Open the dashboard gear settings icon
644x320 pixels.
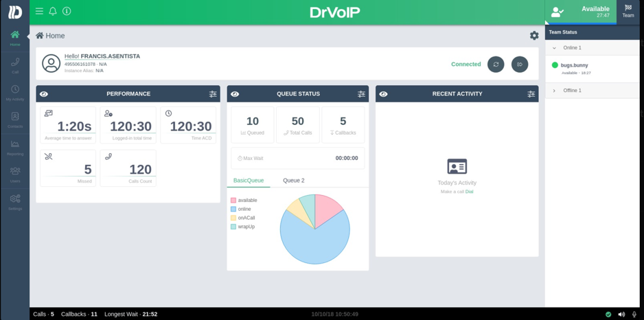click(x=534, y=36)
